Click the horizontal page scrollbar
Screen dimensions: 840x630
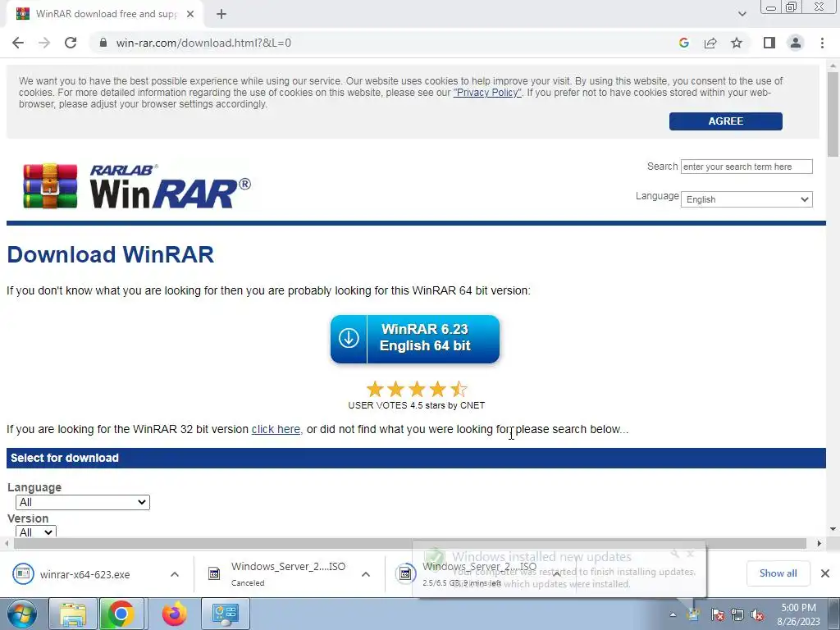[x=410, y=543]
